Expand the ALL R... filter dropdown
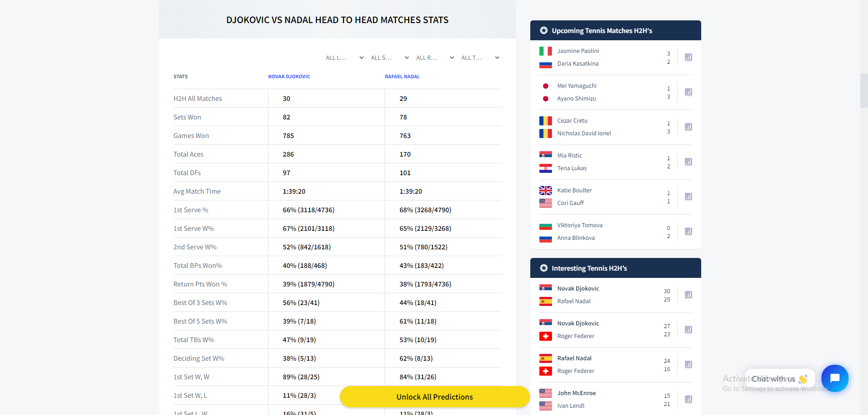Image resolution: width=868 pixels, height=415 pixels. pyautogui.click(x=435, y=58)
